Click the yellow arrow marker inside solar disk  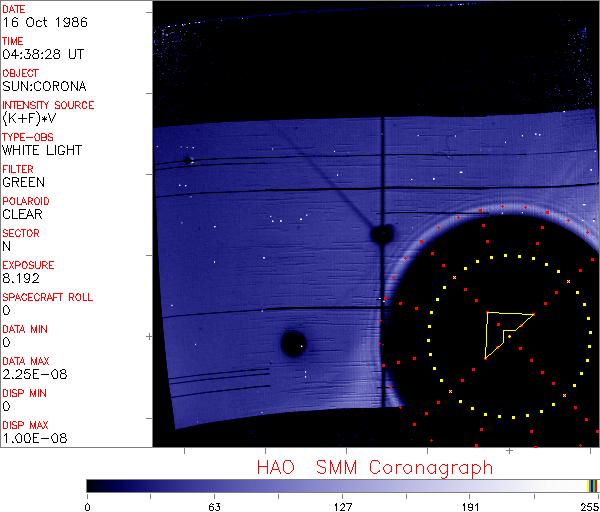503,328
